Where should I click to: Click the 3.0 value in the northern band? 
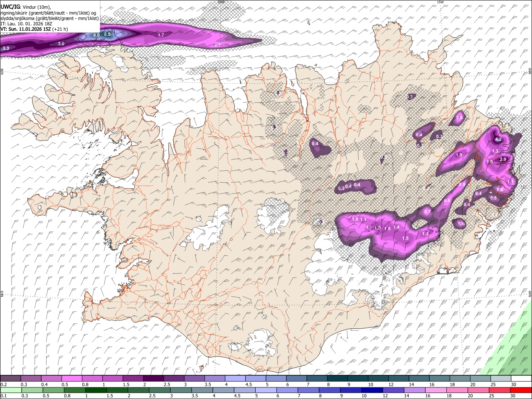tap(61, 44)
